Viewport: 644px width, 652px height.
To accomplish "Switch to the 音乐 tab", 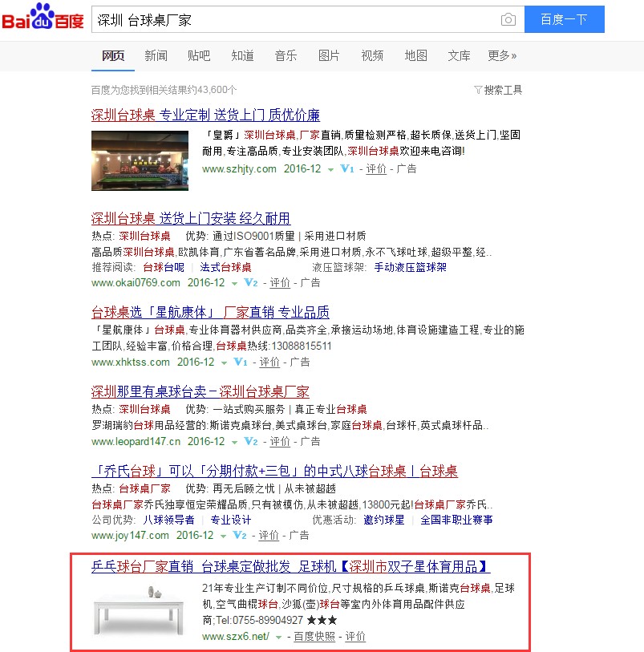I will (286, 55).
